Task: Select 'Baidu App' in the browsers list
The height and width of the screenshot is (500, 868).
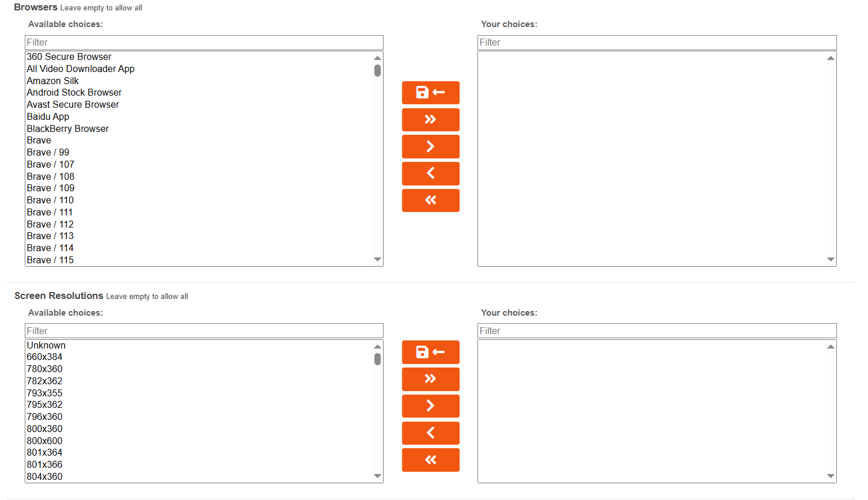Action: point(199,117)
